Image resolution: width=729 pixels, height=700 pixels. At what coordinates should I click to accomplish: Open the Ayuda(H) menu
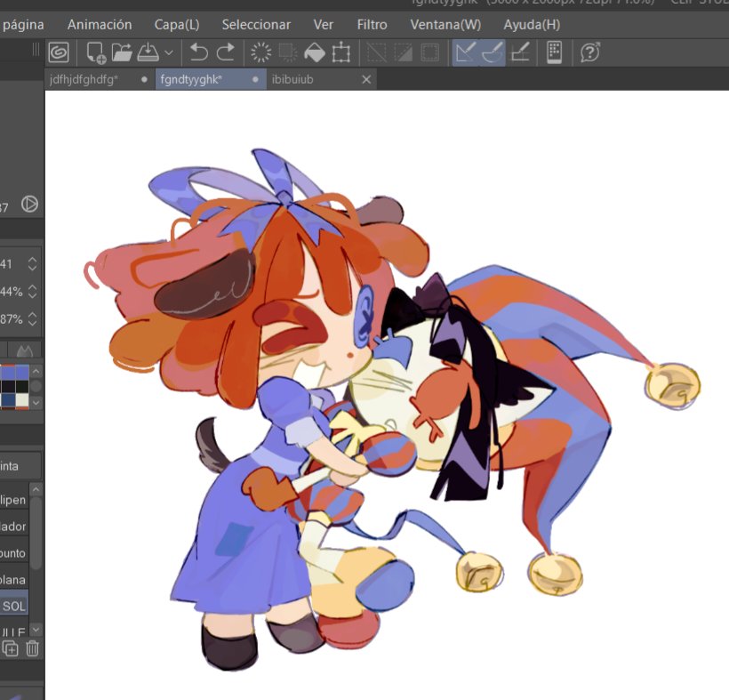click(532, 25)
